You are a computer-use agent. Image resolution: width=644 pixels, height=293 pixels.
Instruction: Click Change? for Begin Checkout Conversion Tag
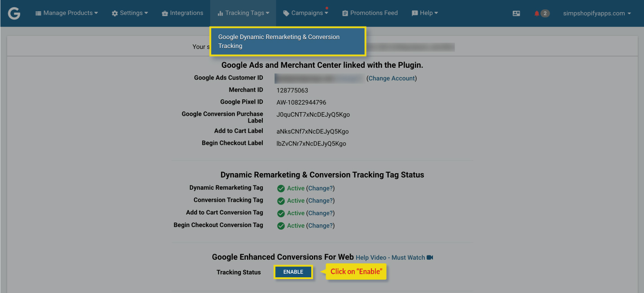(320, 226)
